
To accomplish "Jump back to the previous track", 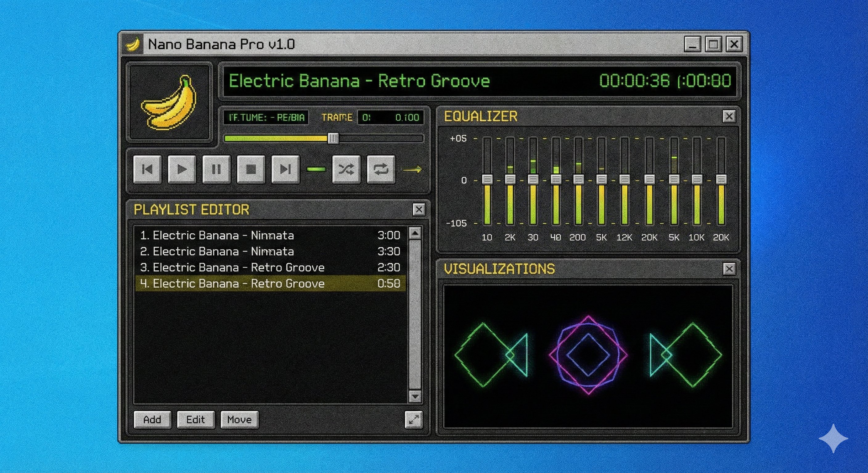I will [147, 170].
